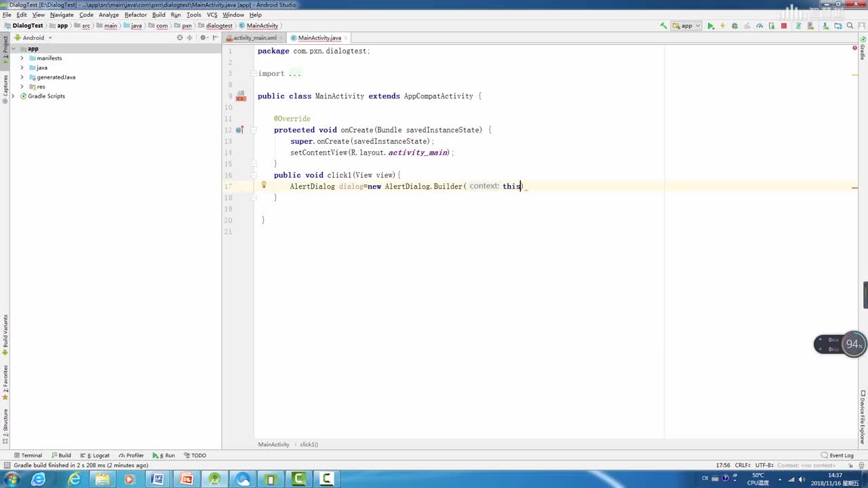Viewport: 868px width, 488px height.
Task: Click the click1() breadcrumb below editor
Action: tap(309, 445)
